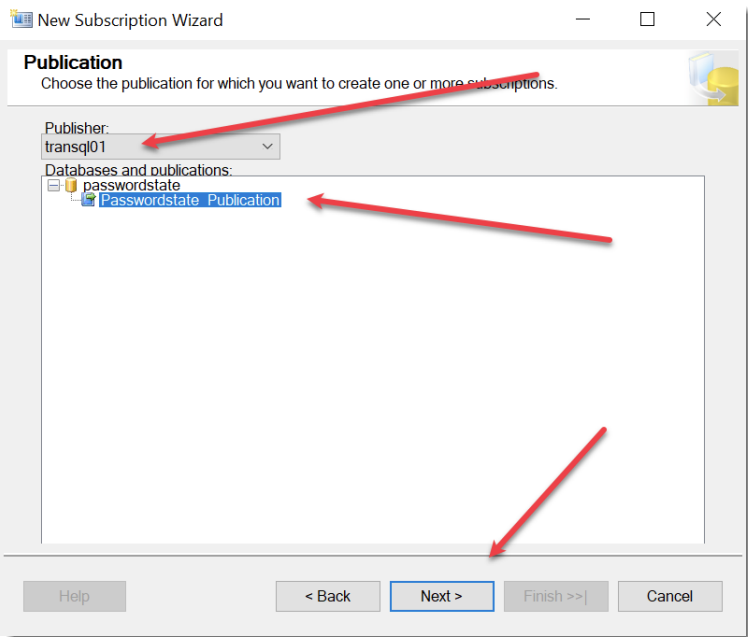Click the Databases and publications label
748x637 pixels.
(138, 169)
